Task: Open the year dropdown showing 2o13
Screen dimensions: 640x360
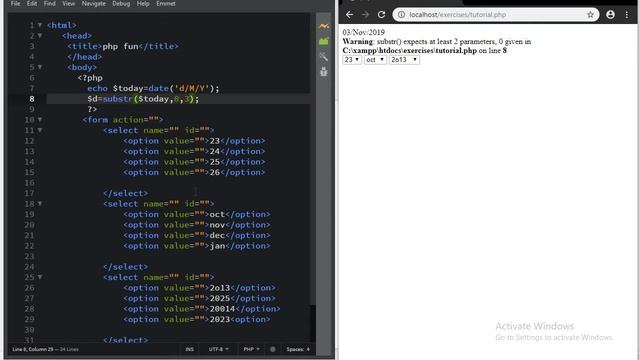Action: [x=404, y=60]
